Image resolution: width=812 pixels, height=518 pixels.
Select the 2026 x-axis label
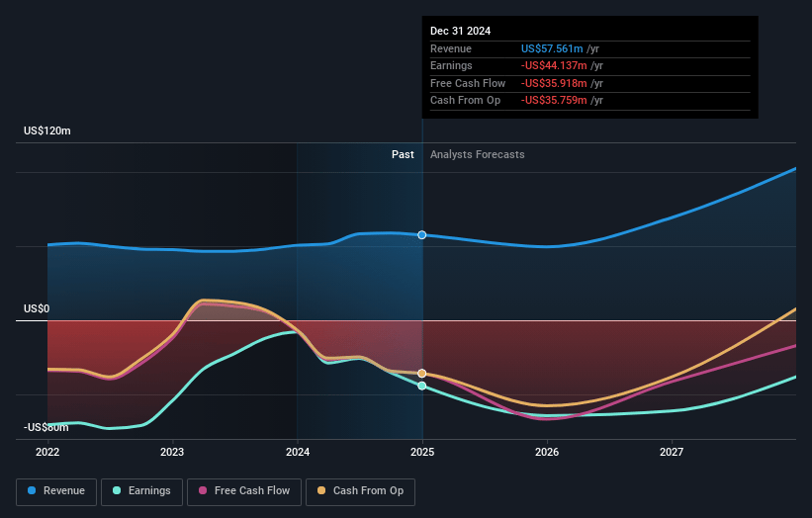[547, 452]
